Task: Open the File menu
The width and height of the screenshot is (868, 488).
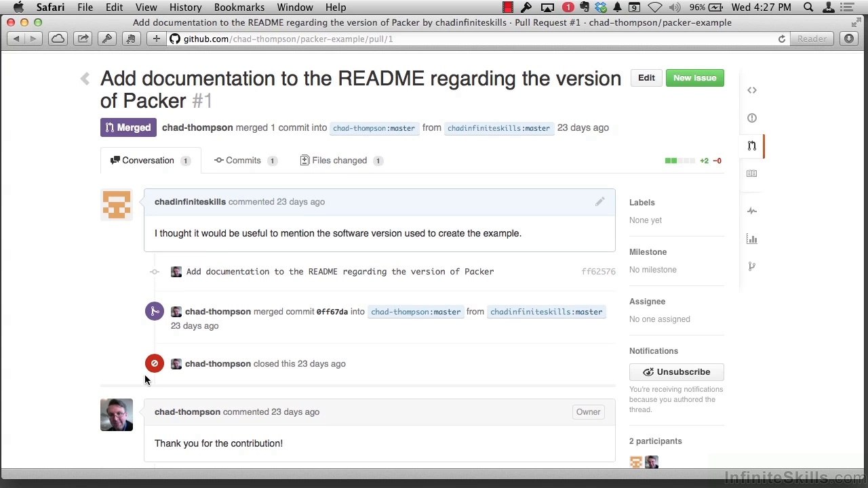Action: (x=85, y=7)
